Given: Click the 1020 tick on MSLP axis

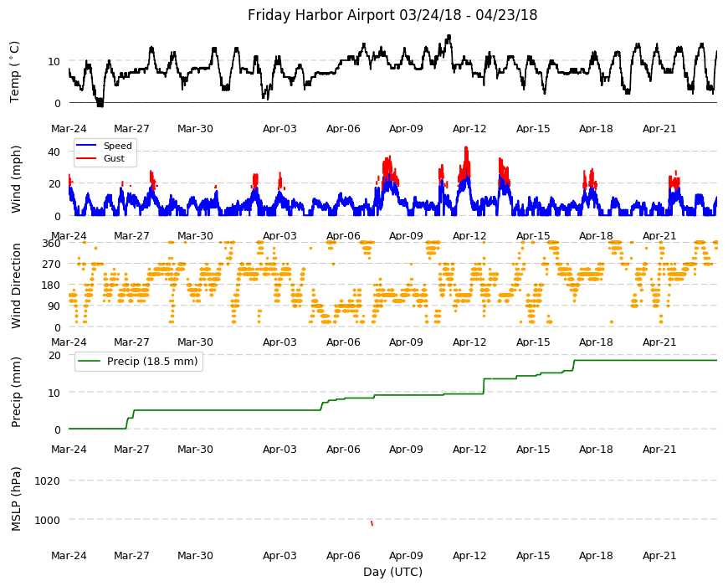Looking at the screenshot, I should click(x=48, y=481).
